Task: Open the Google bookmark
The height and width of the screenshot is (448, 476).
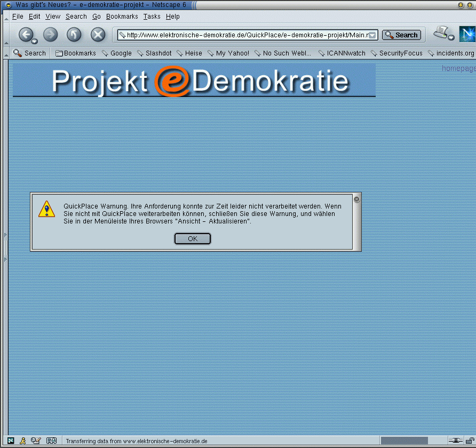Action: [117, 53]
